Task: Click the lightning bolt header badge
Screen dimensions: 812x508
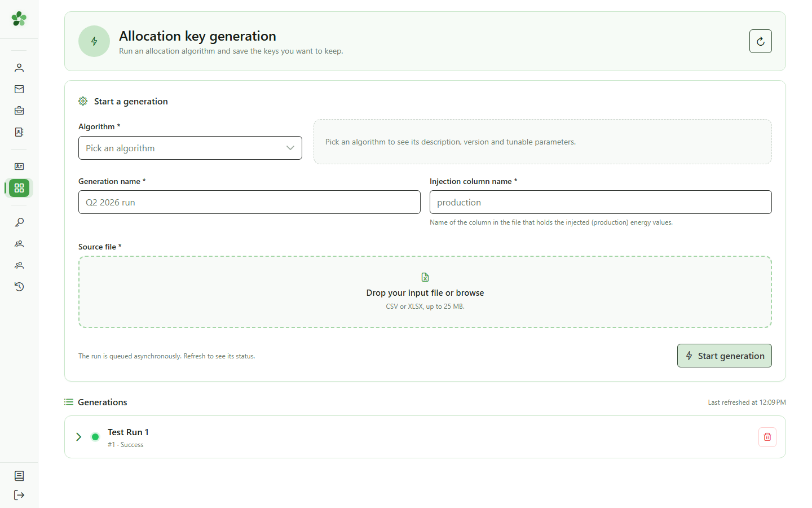Action: point(94,41)
